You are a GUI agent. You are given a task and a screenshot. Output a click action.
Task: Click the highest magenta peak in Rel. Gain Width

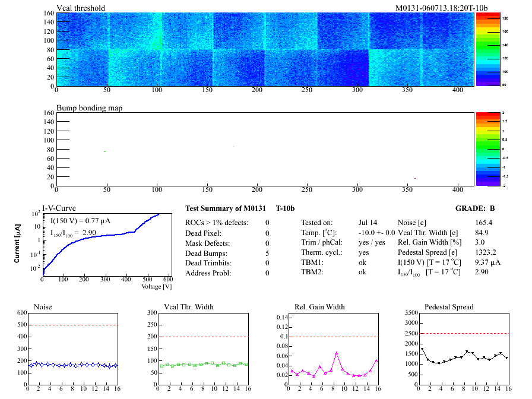tap(336, 353)
